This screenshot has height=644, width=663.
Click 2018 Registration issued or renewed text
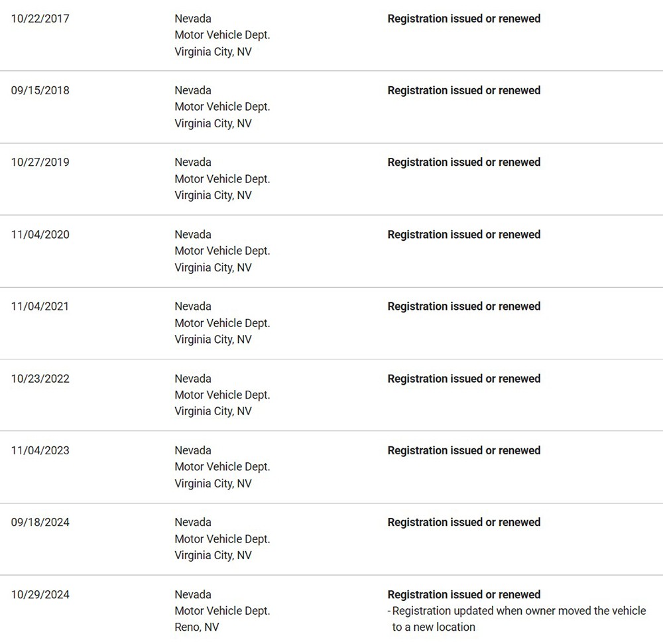coord(463,90)
